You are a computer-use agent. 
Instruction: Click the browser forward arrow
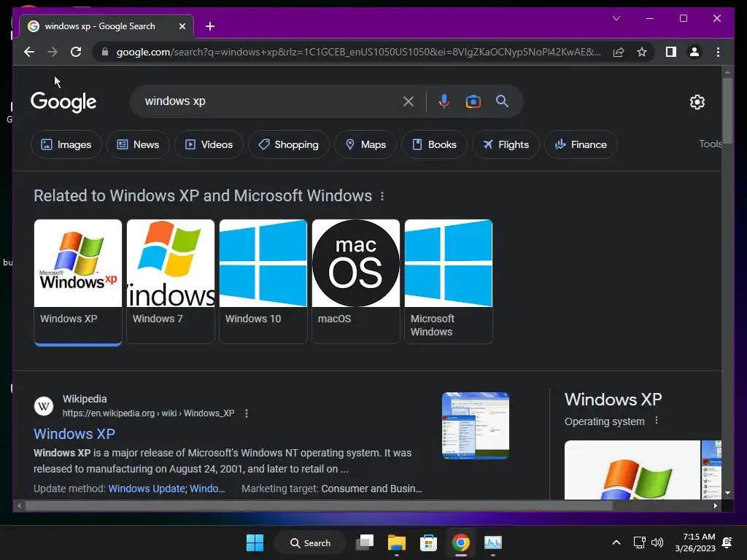53,52
